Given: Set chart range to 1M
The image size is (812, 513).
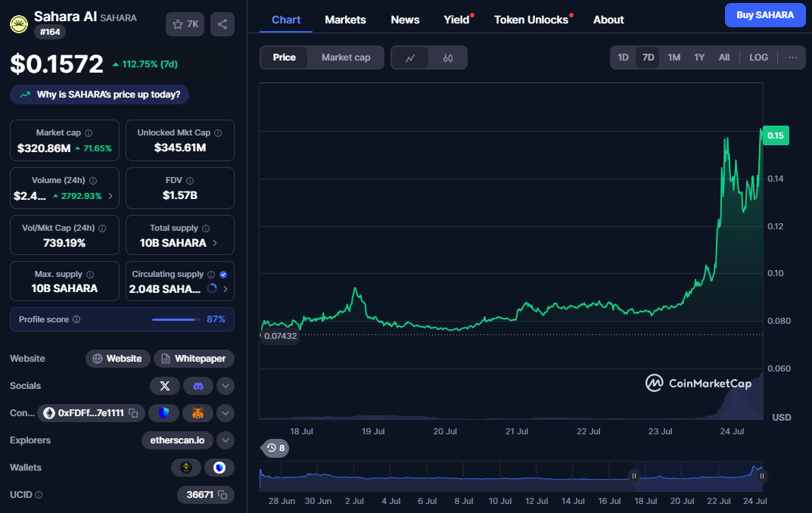Looking at the screenshot, I should (x=674, y=58).
